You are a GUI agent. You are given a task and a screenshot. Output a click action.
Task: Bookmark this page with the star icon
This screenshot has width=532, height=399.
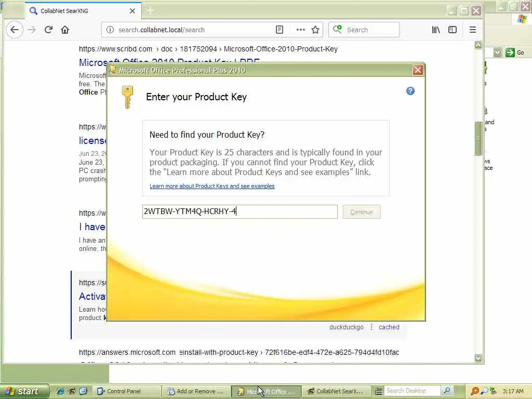315,30
